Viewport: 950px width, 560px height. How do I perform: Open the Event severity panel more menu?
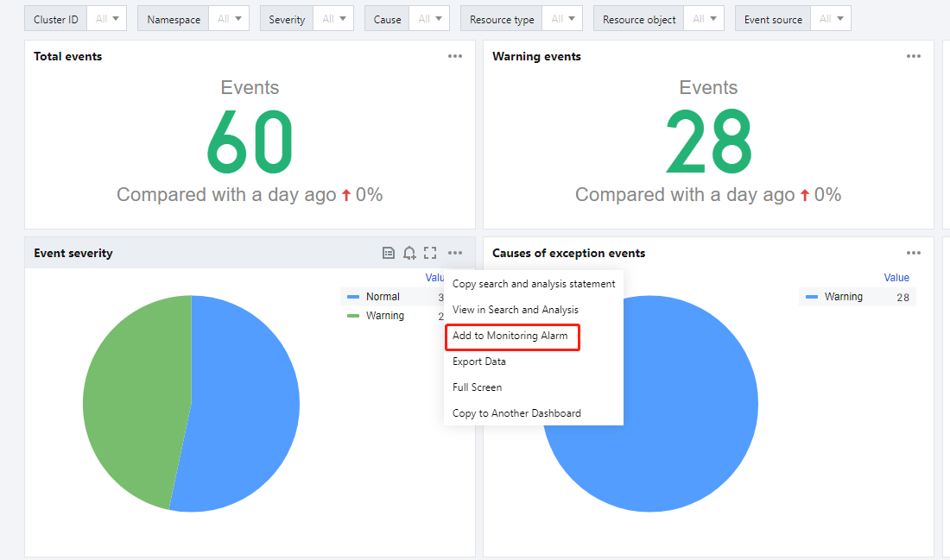[x=455, y=253]
